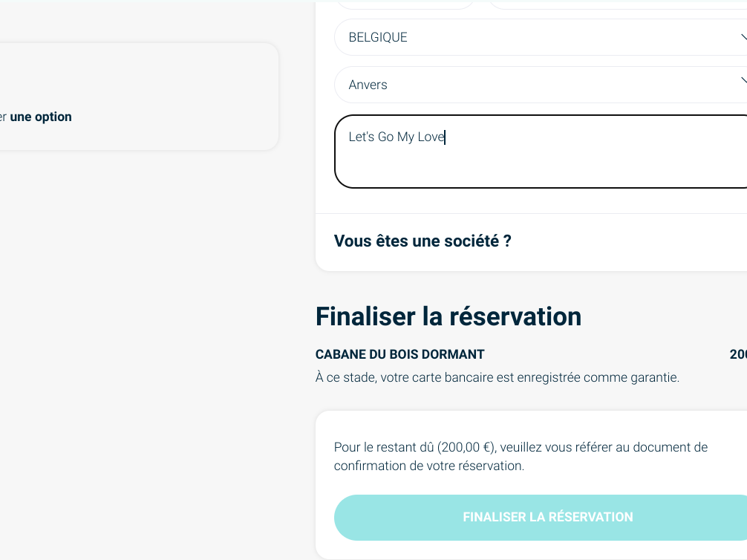Click the "Pour le restant dû (200,00 €)" paragraph

coord(520,457)
